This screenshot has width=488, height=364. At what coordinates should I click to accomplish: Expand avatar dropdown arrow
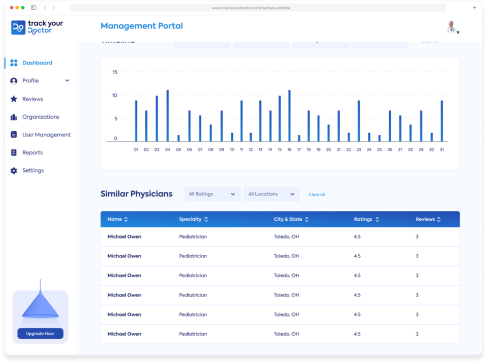(x=458, y=32)
